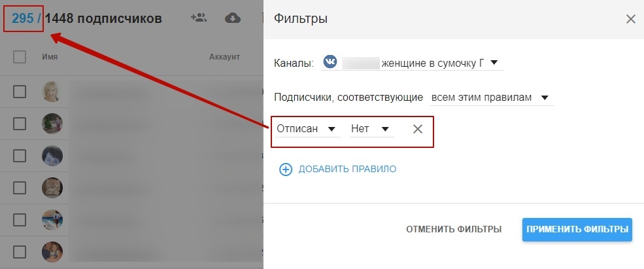Open the cat avatar subscriber

point(52,187)
